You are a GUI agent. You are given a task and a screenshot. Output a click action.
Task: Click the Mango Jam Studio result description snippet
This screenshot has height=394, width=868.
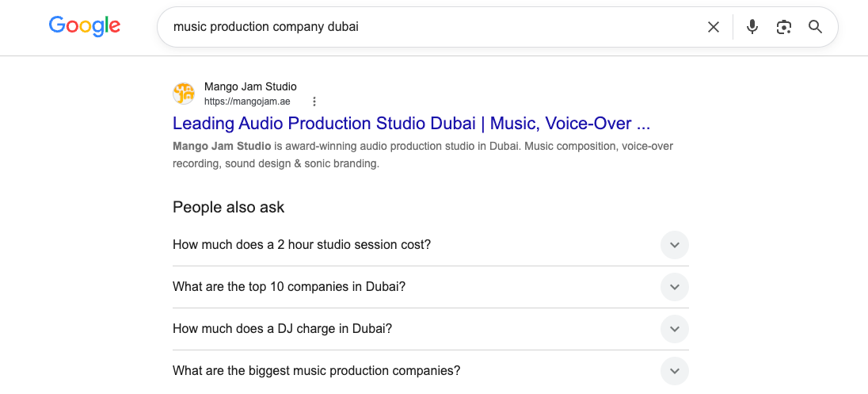pos(423,155)
